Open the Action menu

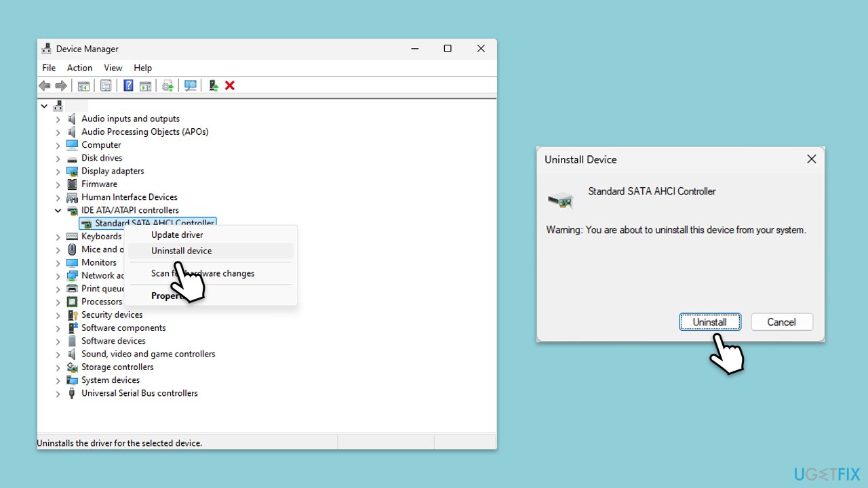click(79, 68)
